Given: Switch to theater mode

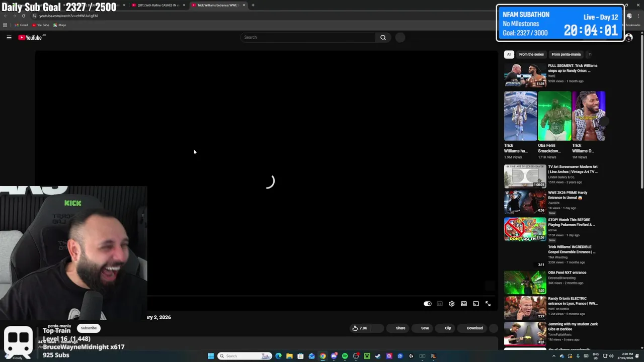Looking at the screenshot, I should click(464, 304).
